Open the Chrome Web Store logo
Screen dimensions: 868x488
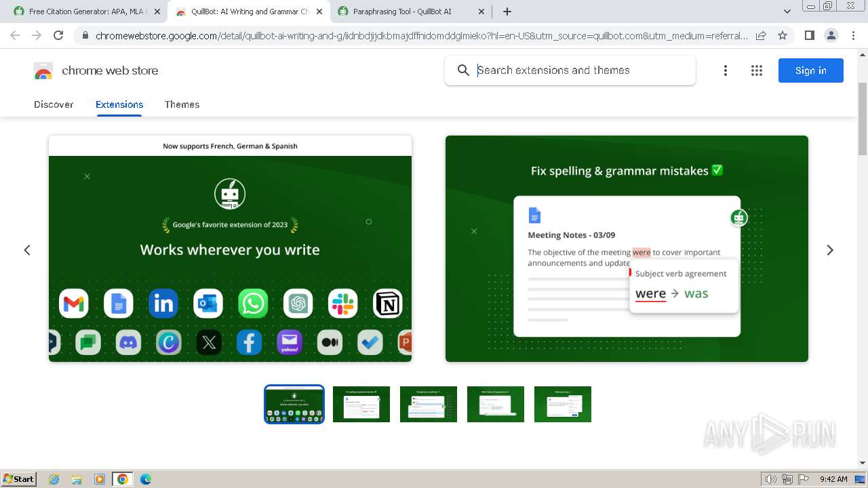coord(96,70)
